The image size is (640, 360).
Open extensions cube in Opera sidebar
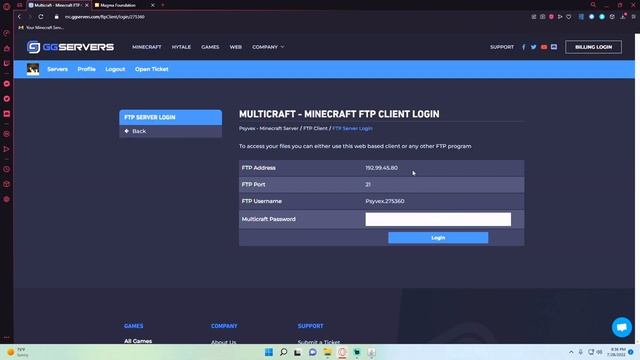click(x=7, y=184)
